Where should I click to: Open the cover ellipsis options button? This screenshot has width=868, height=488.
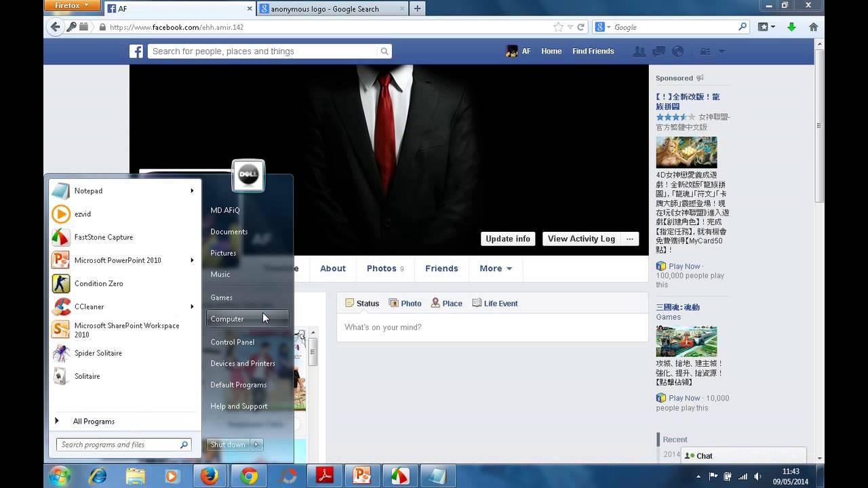tap(630, 239)
